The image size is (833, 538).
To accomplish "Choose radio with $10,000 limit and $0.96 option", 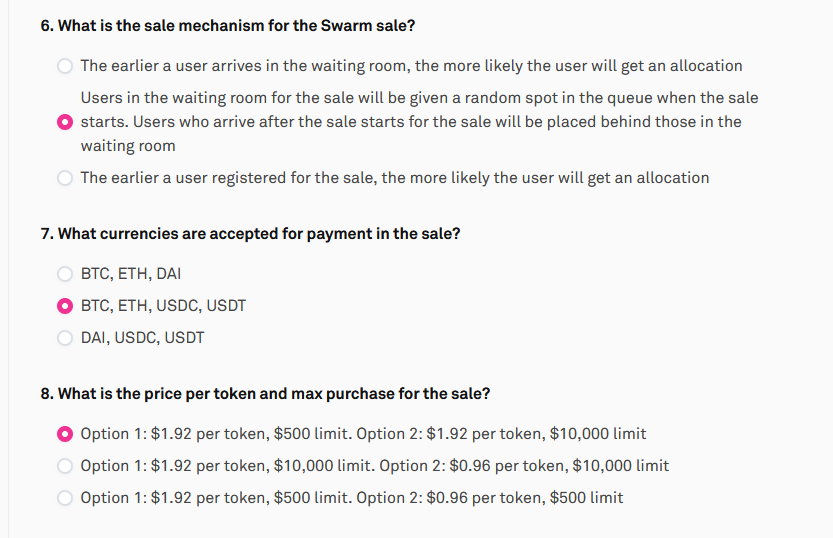I will [x=65, y=466].
